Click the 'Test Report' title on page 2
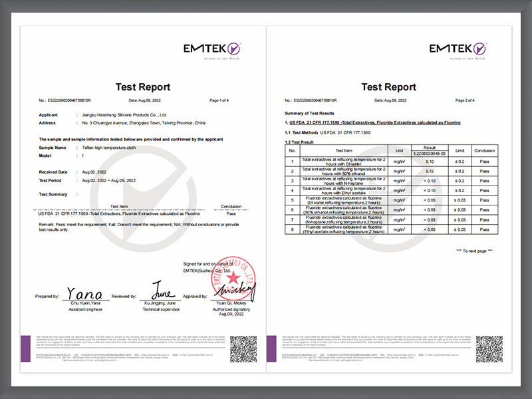Viewport: 532px width, 399px height. click(389, 87)
